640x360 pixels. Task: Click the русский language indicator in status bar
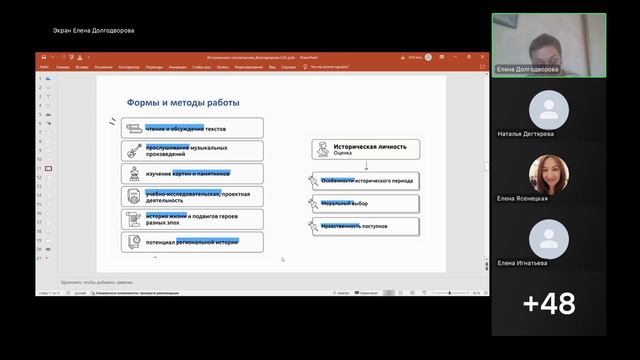coord(80,293)
